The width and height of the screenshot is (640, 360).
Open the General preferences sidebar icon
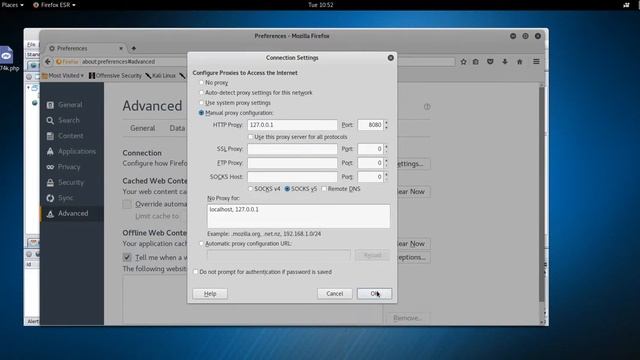(x=50, y=105)
